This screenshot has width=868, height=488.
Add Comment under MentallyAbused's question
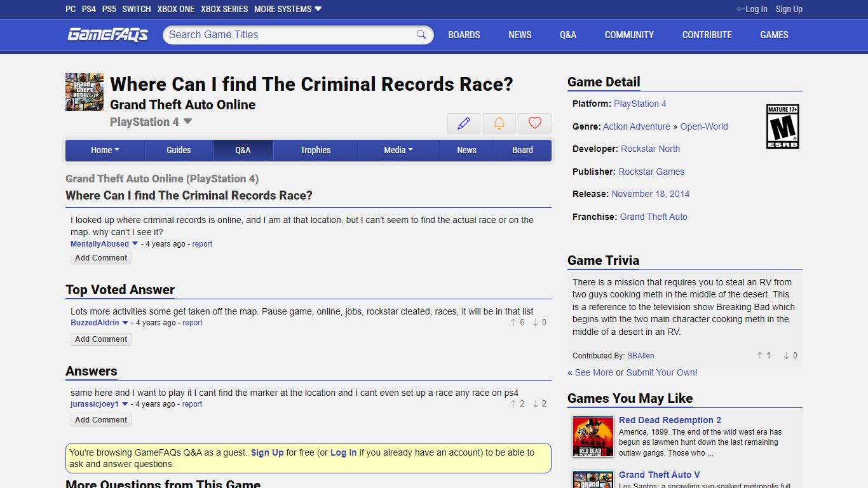(101, 258)
